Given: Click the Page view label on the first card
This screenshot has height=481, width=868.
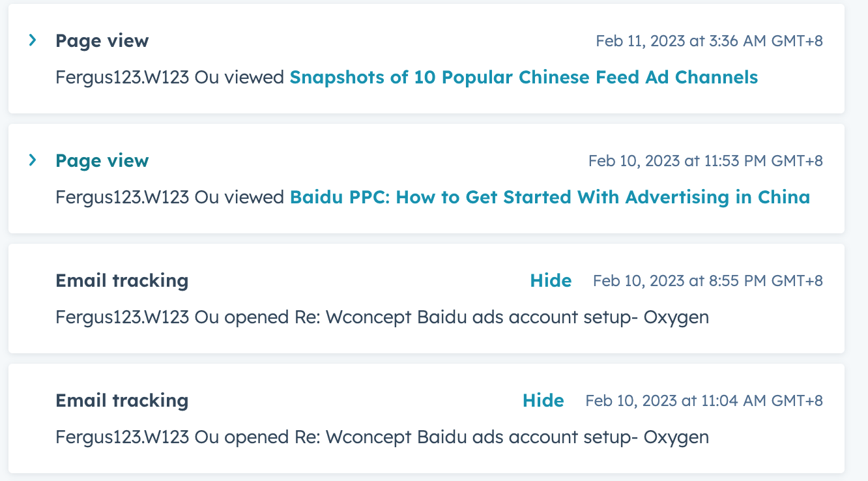Looking at the screenshot, I should [x=102, y=40].
